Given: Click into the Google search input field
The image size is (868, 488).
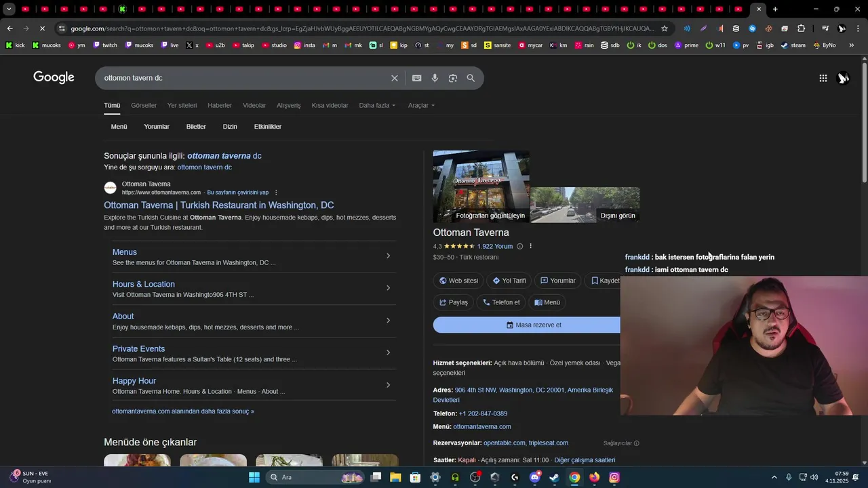Looking at the screenshot, I should (244, 78).
